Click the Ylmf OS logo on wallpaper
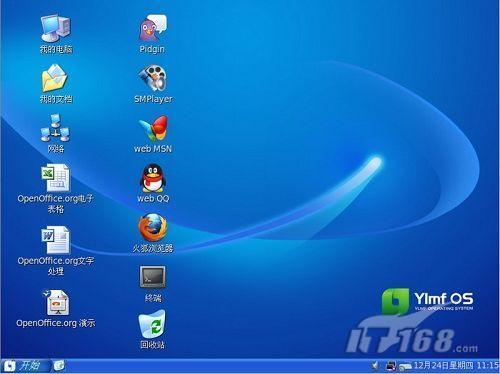The width and height of the screenshot is (500, 374). point(427,301)
